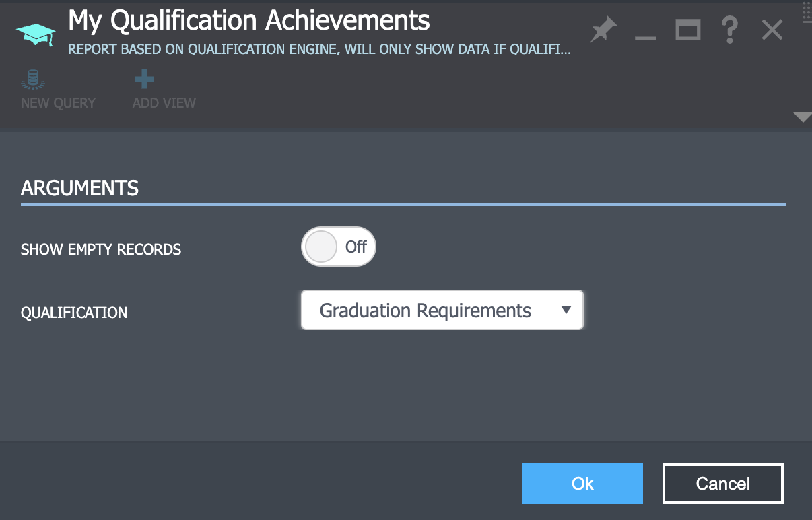Click the New Query database icon
Viewport: 812px width, 520px height.
(x=32, y=79)
